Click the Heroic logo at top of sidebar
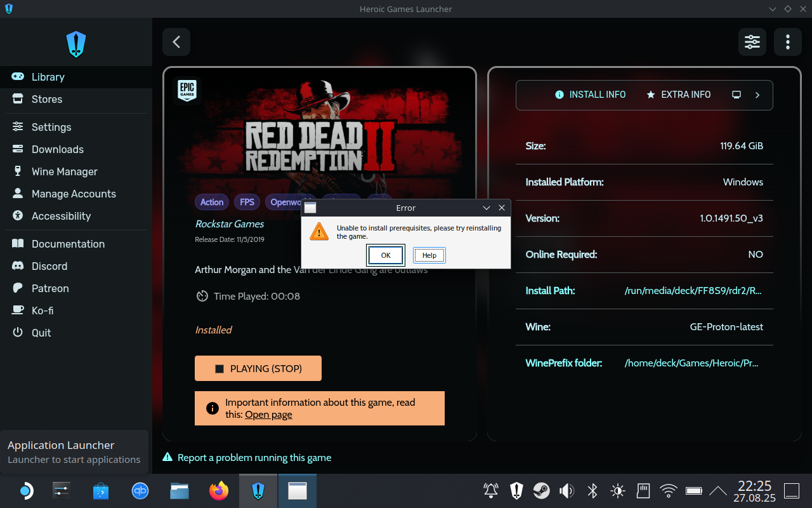The width and height of the screenshot is (812, 508). coord(76,44)
